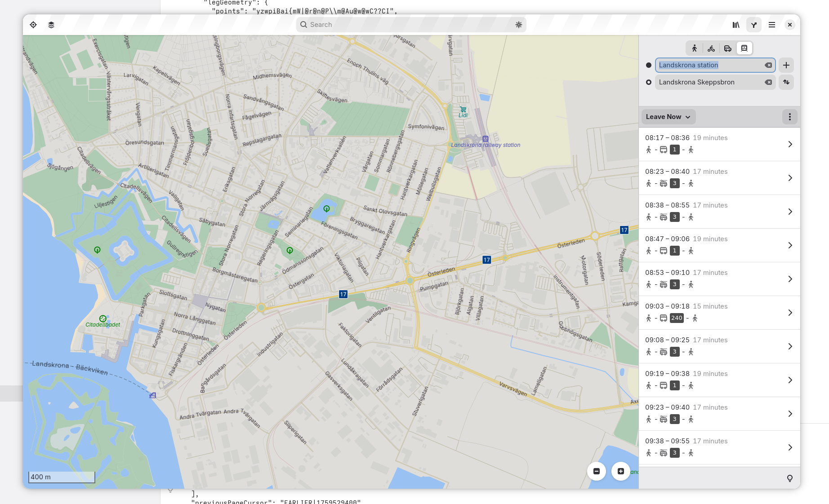Screen dimensions: 829x504
Task: Clear the Landskrona station field
Action: 769,65
